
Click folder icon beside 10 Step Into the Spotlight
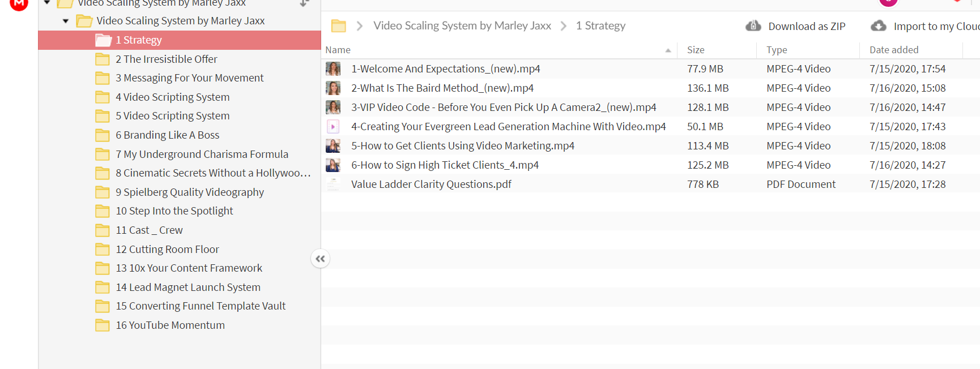tap(103, 211)
